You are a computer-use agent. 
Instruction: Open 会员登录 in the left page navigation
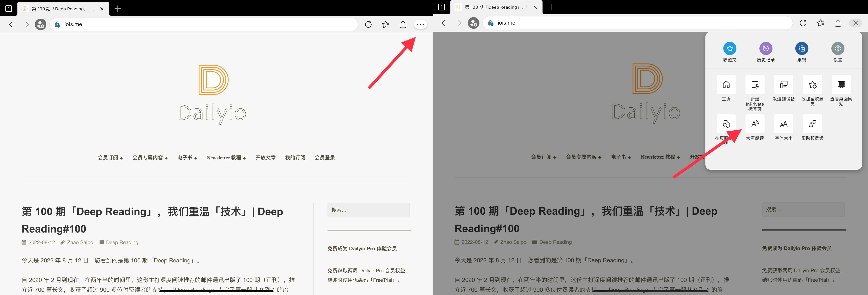click(325, 158)
